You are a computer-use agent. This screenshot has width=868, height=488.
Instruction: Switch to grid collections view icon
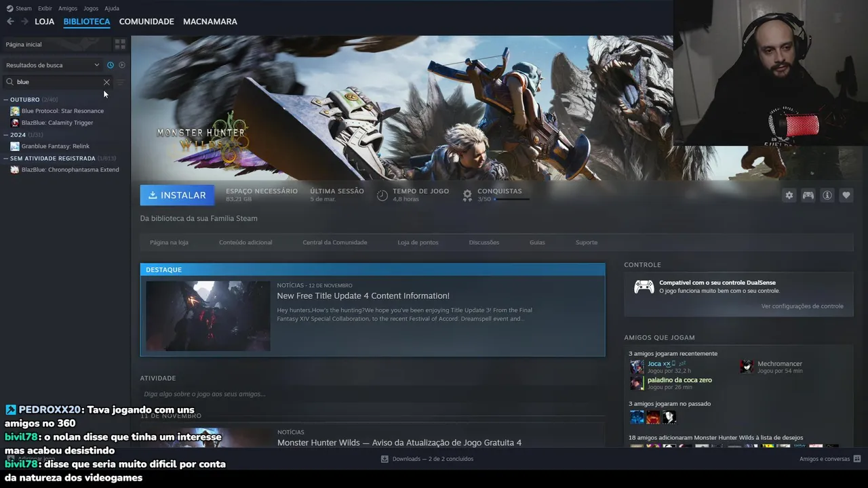[x=120, y=44]
